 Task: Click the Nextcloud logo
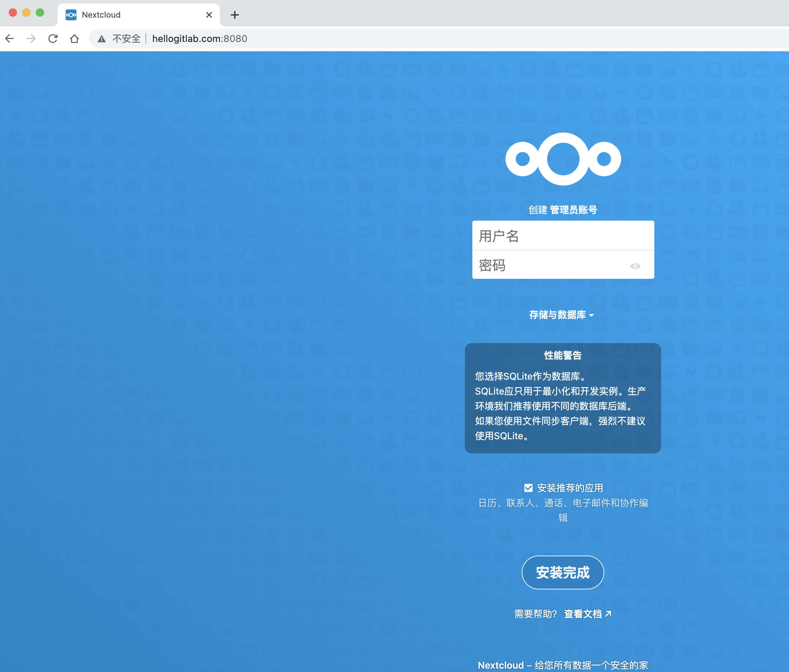click(x=563, y=159)
